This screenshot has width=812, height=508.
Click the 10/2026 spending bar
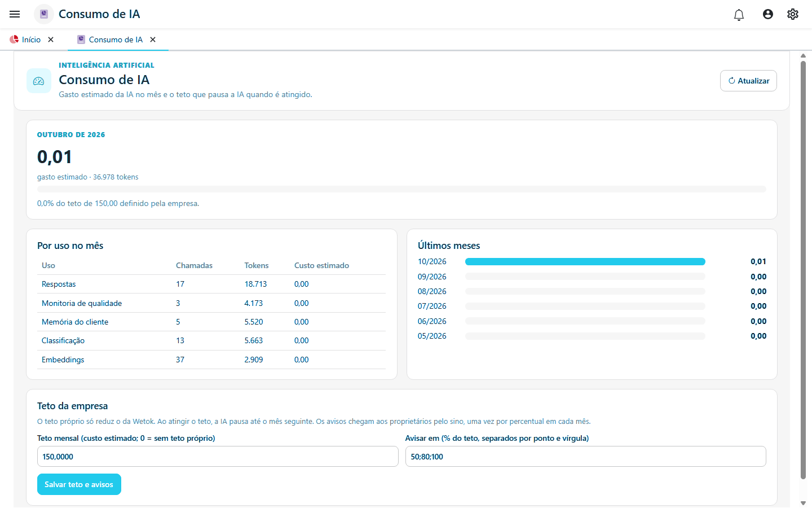585,262
